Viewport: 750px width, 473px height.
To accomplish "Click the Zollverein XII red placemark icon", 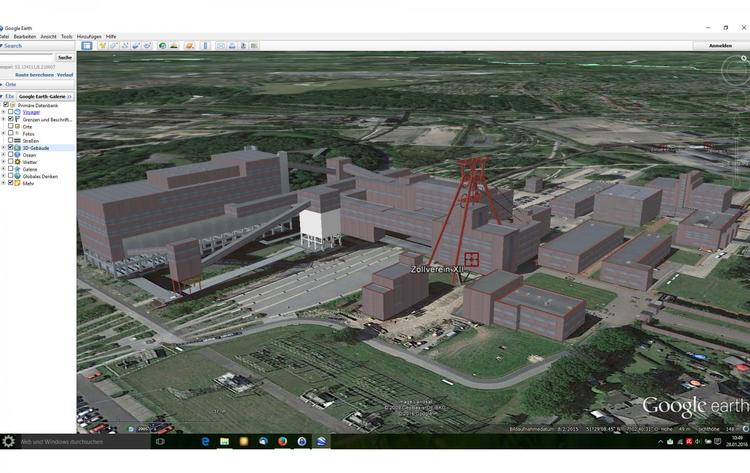I will pos(472,260).
